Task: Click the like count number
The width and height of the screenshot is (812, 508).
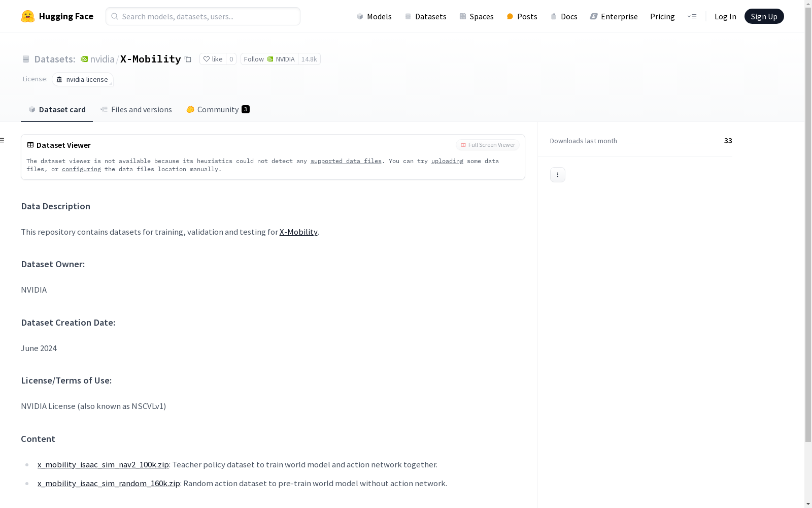Action: [231, 59]
